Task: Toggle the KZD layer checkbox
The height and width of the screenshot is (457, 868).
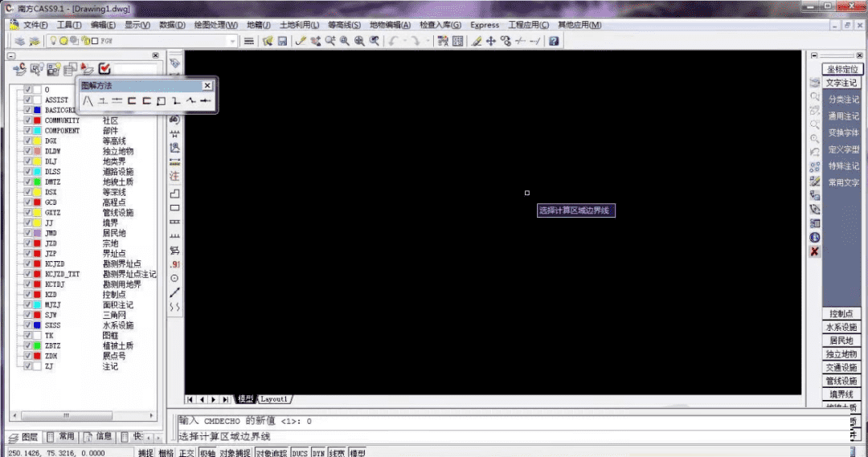Action: (x=27, y=294)
